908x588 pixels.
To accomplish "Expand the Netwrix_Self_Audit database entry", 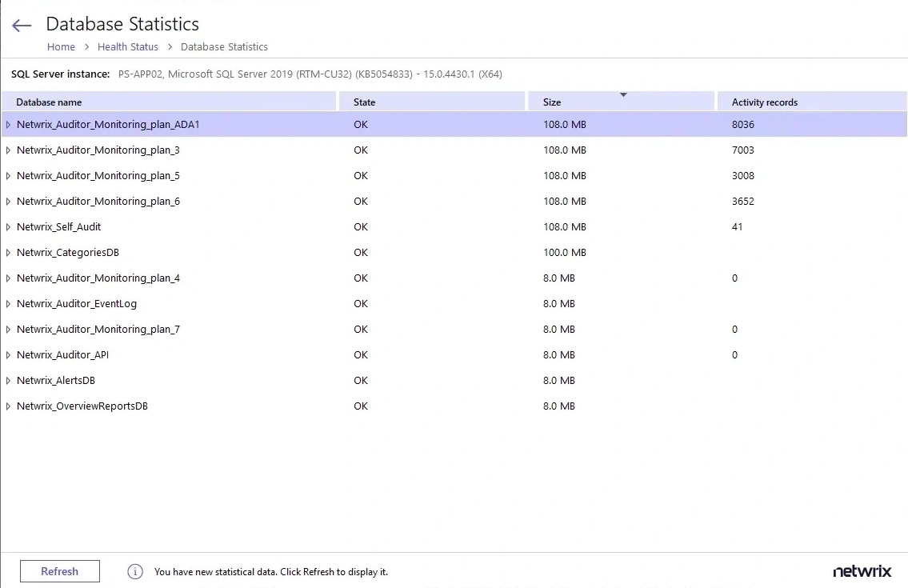I will pyautogui.click(x=9, y=226).
